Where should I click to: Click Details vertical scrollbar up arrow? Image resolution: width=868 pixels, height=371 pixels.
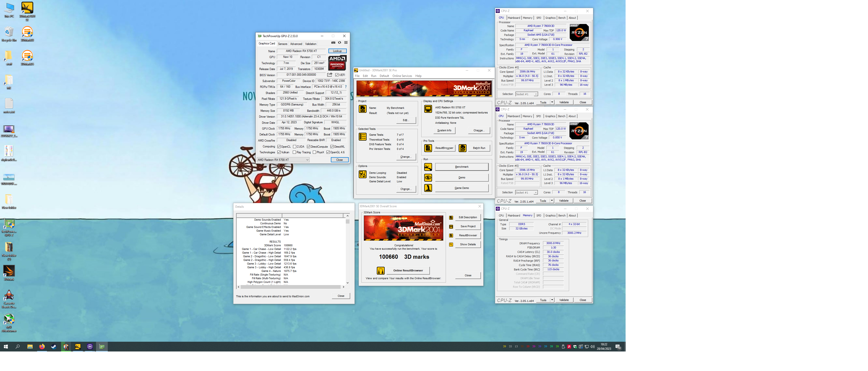click(x=347, y=216)
